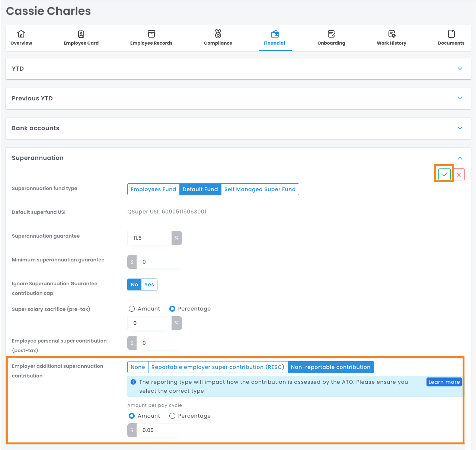Save changes with the green checkmark icon

coord(444,174)
